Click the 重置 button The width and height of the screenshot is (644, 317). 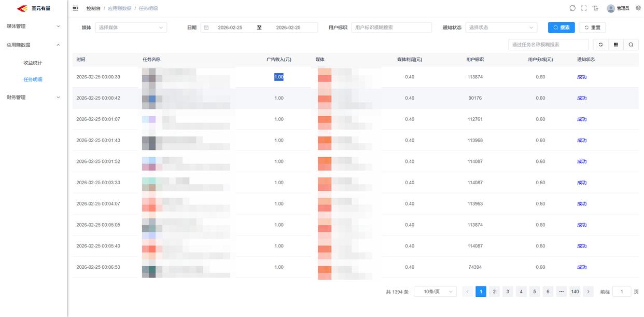tap(593, 27)
